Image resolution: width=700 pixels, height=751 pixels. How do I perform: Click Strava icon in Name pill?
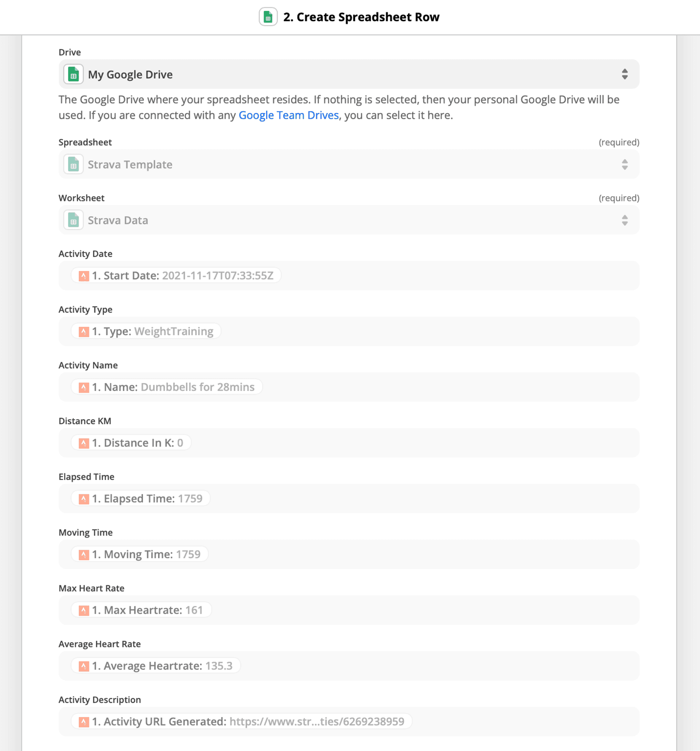click(x=84, y=387)
